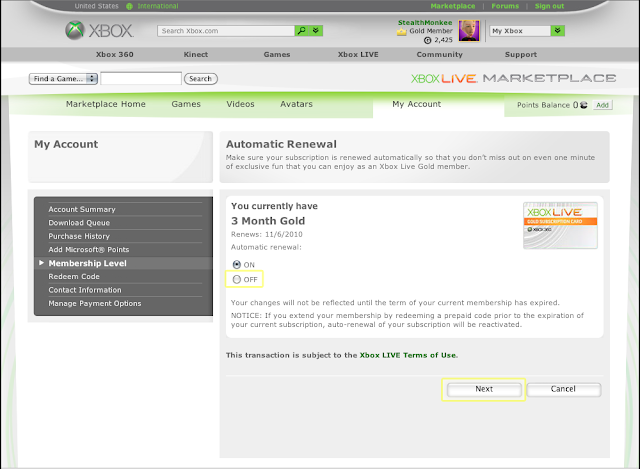640x469 pixels.
Task: Click the Xbox logo
Action: (99, 31)
